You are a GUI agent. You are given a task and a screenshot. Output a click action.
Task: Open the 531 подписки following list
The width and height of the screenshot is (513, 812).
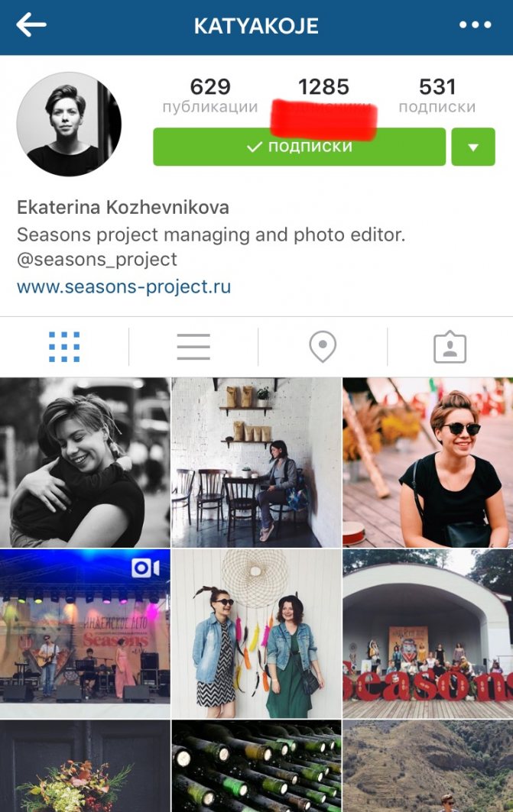tap(437, 95)
